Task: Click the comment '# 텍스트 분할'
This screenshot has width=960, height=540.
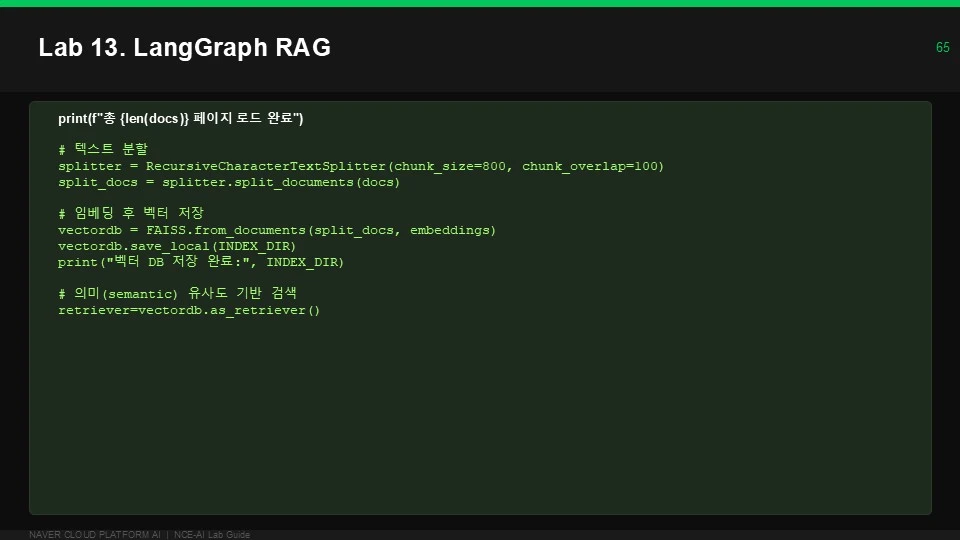Action: [x=103, y=149]
